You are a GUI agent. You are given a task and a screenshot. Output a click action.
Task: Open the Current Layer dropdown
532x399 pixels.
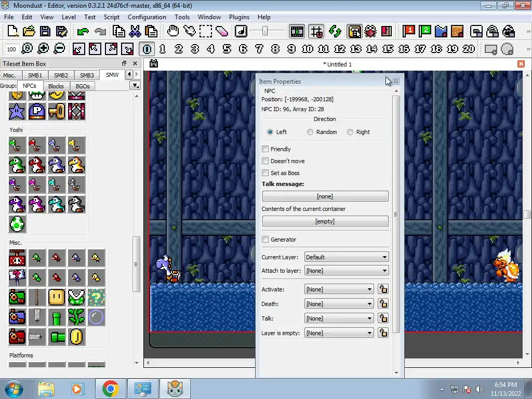[347, 257]
